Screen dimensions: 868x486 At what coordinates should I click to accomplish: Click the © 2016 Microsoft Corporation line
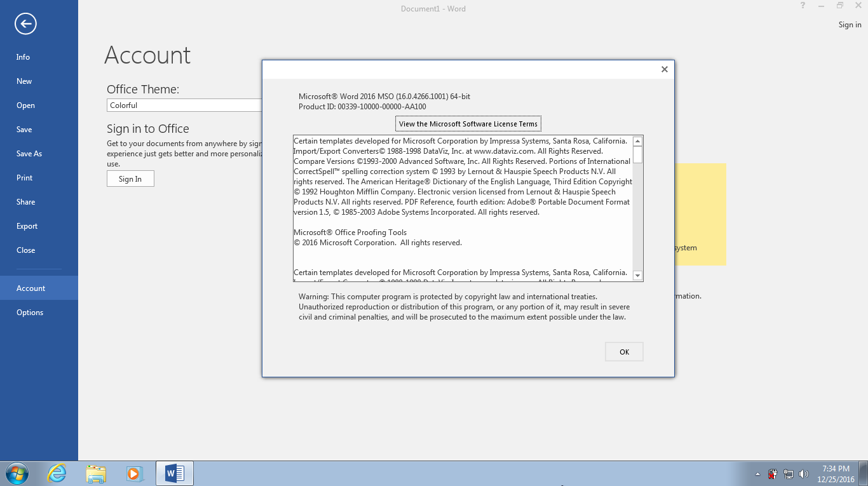(377, 243)
